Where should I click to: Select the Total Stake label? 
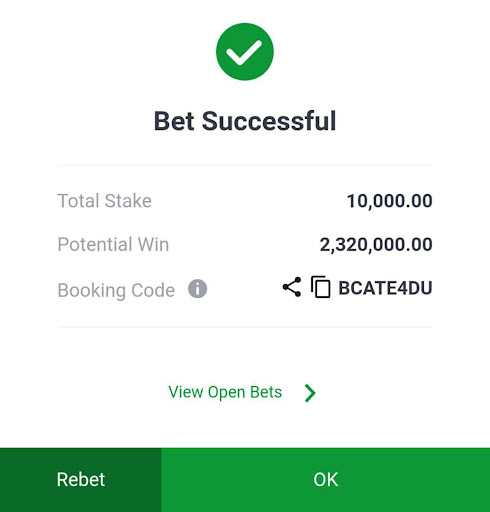coord(105,201)
